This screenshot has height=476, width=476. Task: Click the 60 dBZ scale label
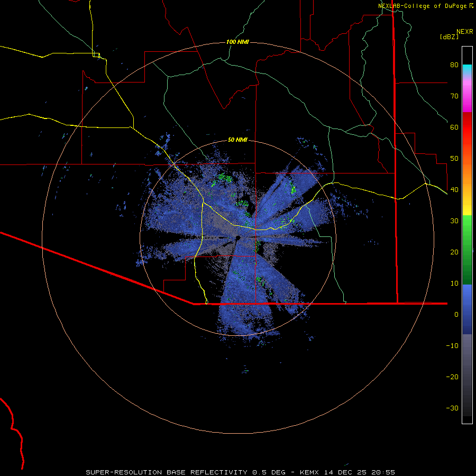454,127
